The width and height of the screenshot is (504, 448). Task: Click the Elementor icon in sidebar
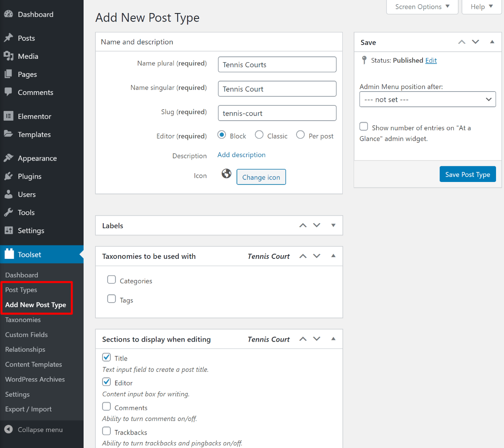point(8,116)
